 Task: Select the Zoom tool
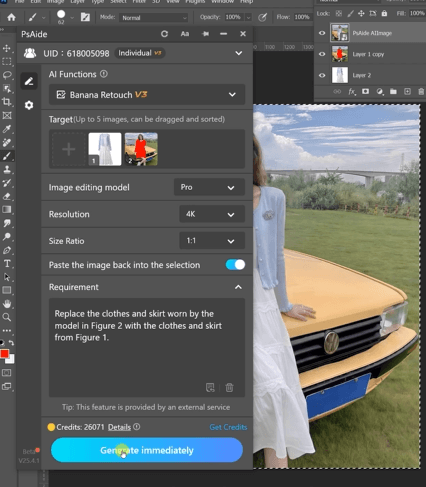pyautogui.click(x=7, y=317)
